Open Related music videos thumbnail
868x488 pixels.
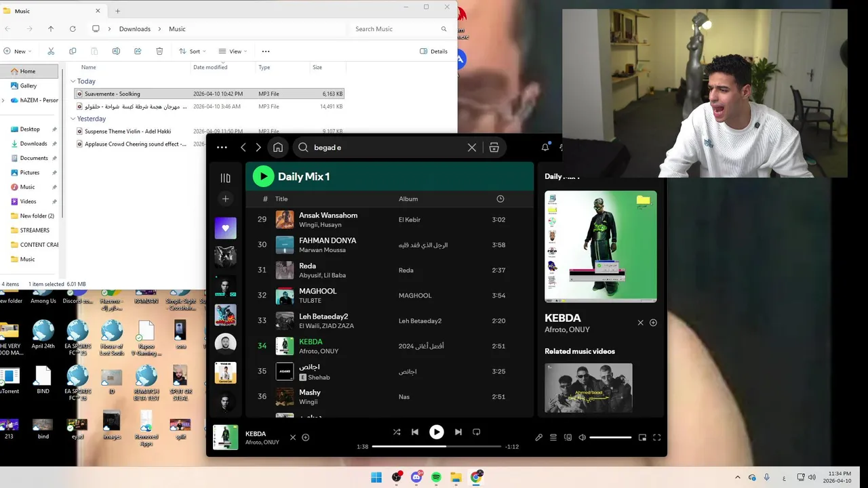pos(589,388)
